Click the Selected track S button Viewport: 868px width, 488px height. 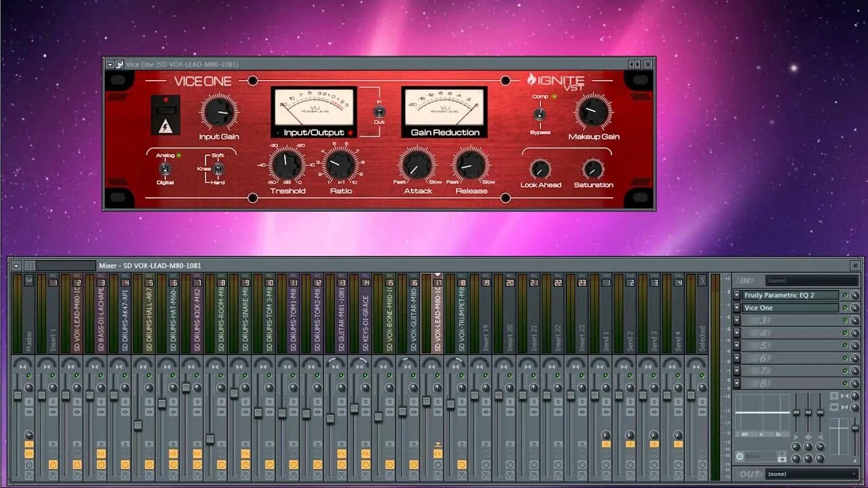coord(702,280)
